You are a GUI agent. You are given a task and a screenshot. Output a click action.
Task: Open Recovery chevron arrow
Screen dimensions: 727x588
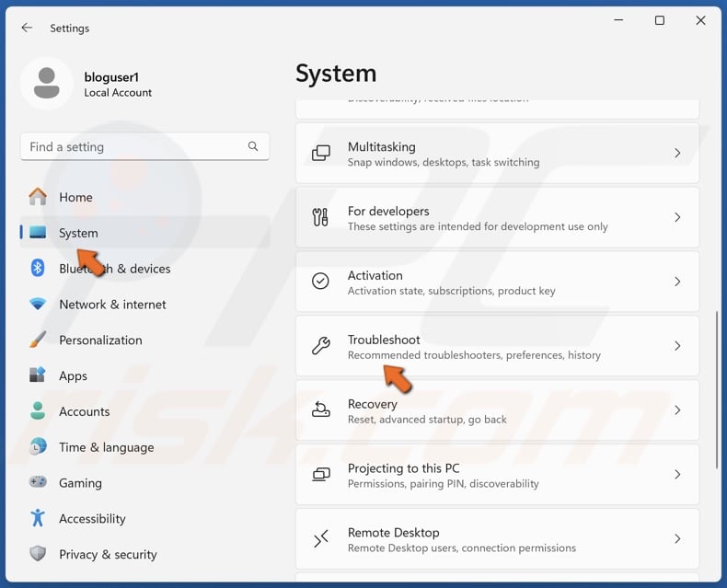click(677, 409)
